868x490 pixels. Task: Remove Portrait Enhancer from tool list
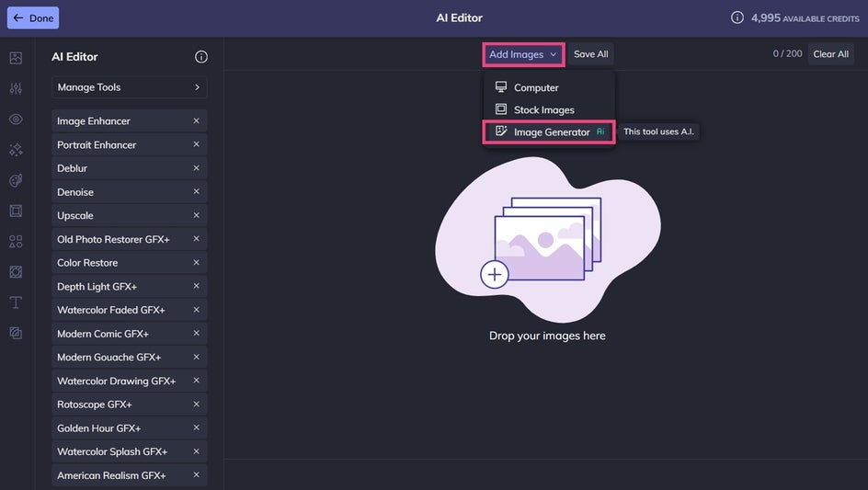(x=196, y=144)
